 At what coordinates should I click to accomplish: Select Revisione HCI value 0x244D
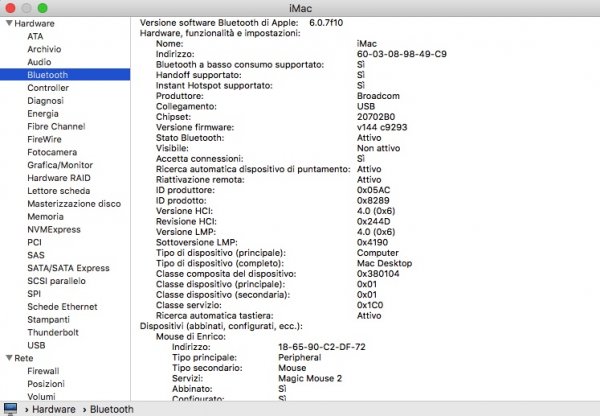(373, 222)
